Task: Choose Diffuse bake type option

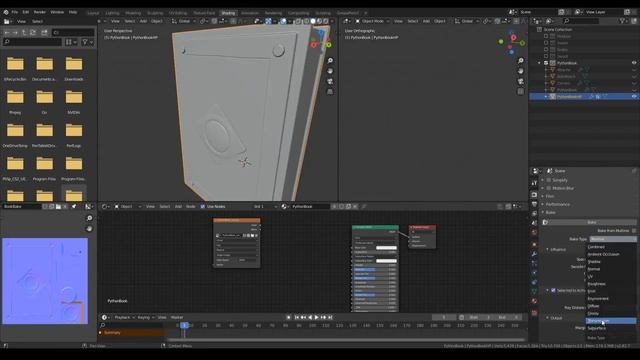Action: click(611, 306)
